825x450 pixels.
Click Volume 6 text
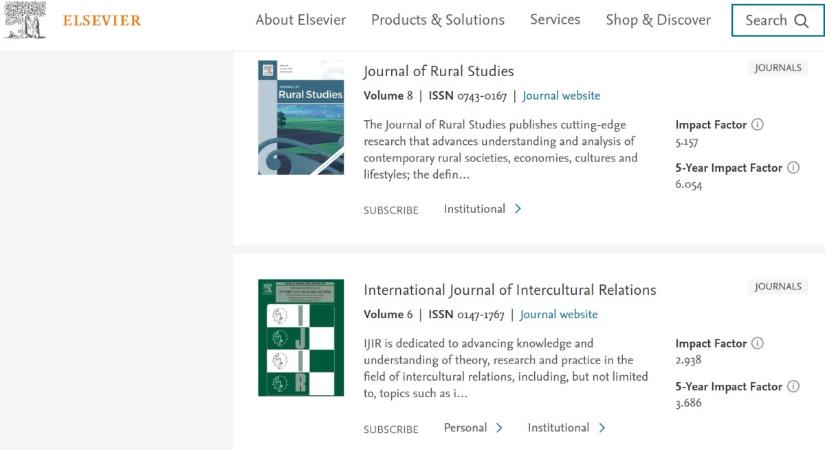388,315
